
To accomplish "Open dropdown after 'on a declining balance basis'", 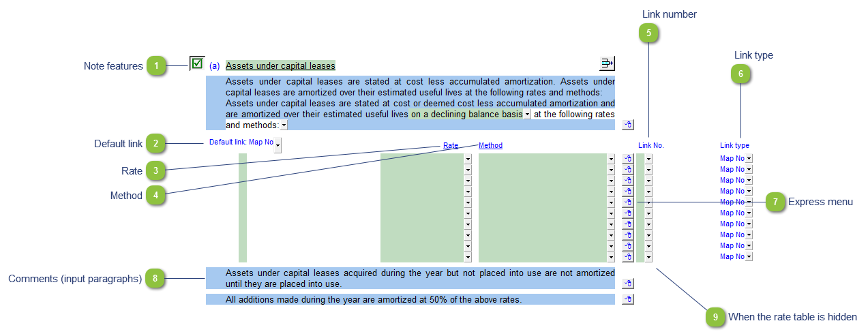I will [527, 115].
